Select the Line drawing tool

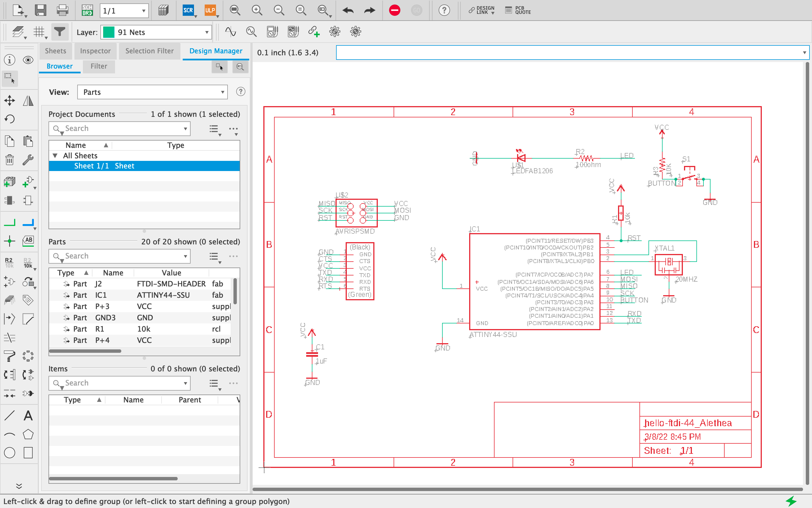coord(9,416)
